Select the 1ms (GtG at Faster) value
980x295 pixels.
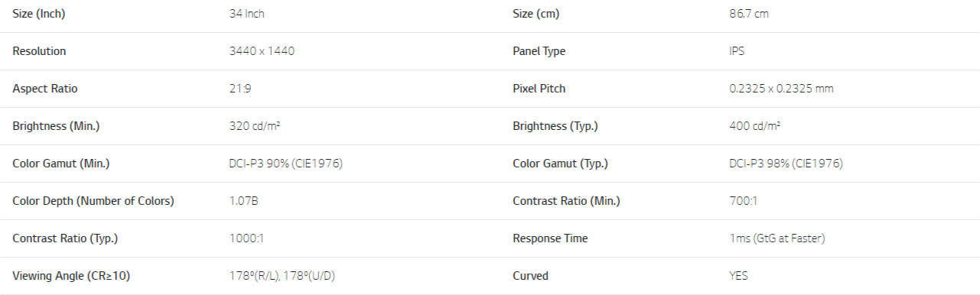point(777,238)
